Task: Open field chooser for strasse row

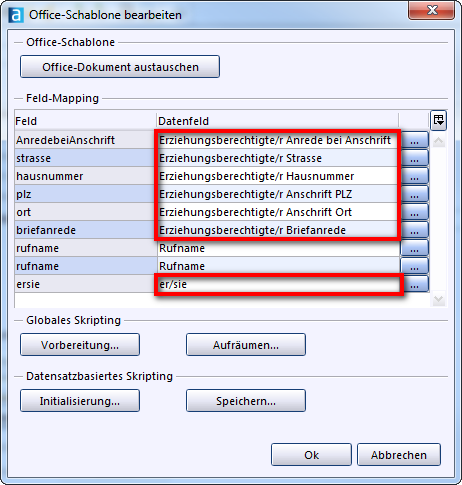Action: pyautogui.click(x=414, y=158)
